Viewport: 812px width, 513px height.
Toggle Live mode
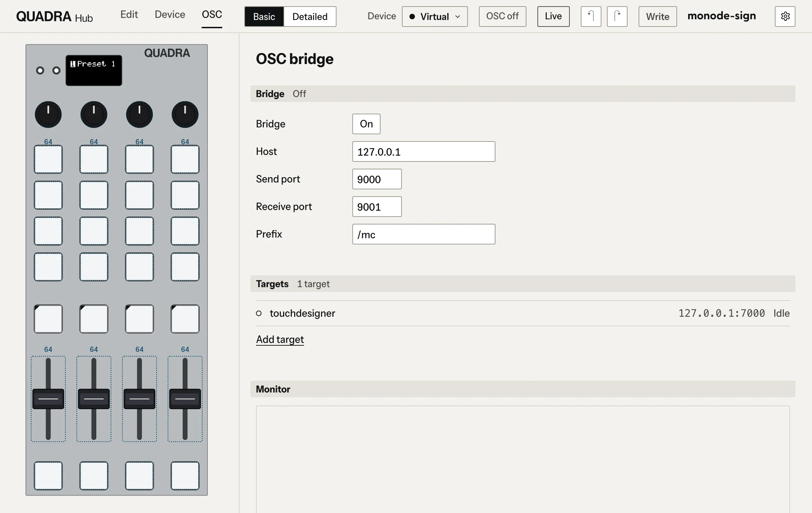tap(553, 17)
